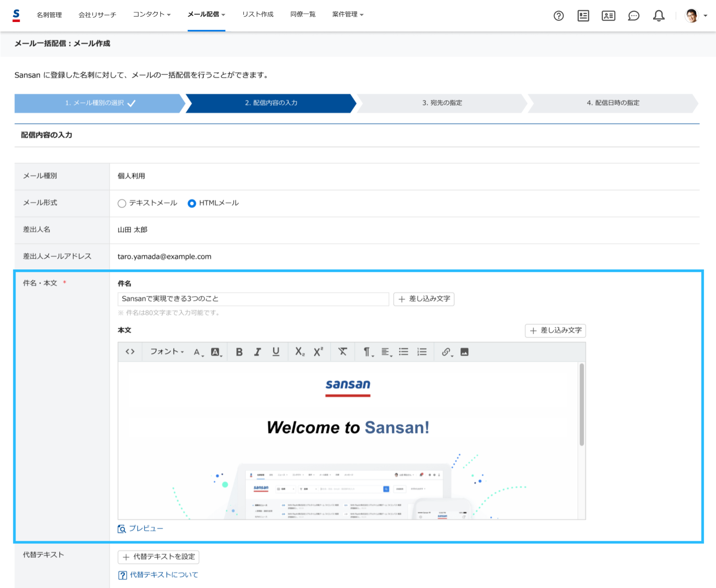Viewport: 716px width, 588px height.
Task: Select step 4 配信日時の指定
Action: (x=613, y=103)
